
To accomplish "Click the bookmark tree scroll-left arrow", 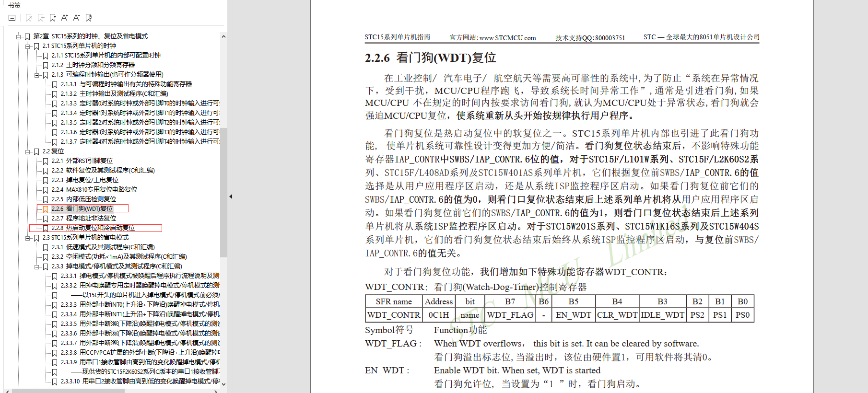I will pyautogui.click(x=7, y=391).
